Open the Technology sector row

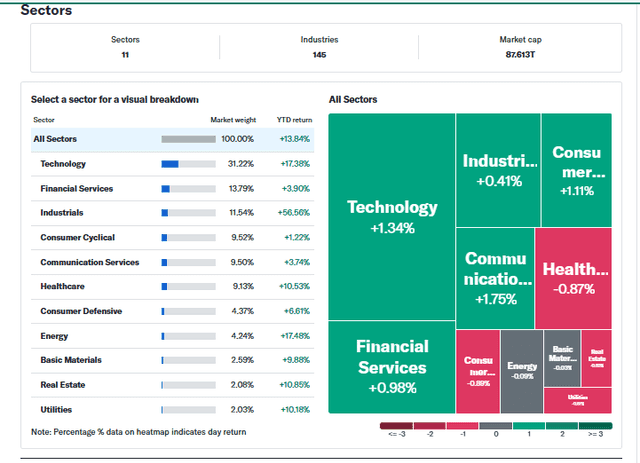(x=172, y=164)
